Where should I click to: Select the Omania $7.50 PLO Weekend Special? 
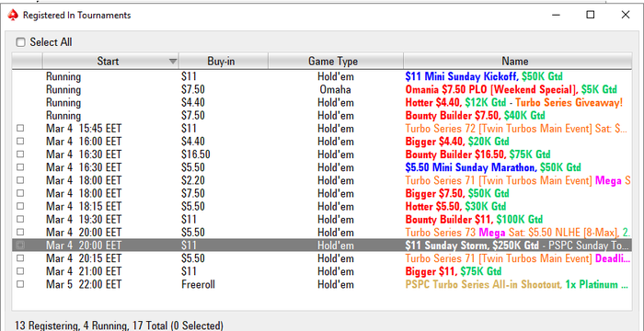(511, 89)
